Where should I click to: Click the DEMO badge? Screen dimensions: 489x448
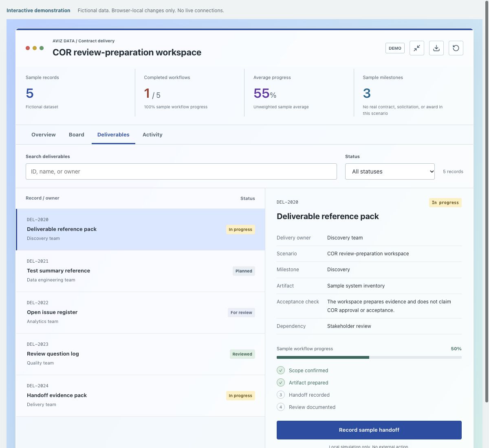pos(395,48)
